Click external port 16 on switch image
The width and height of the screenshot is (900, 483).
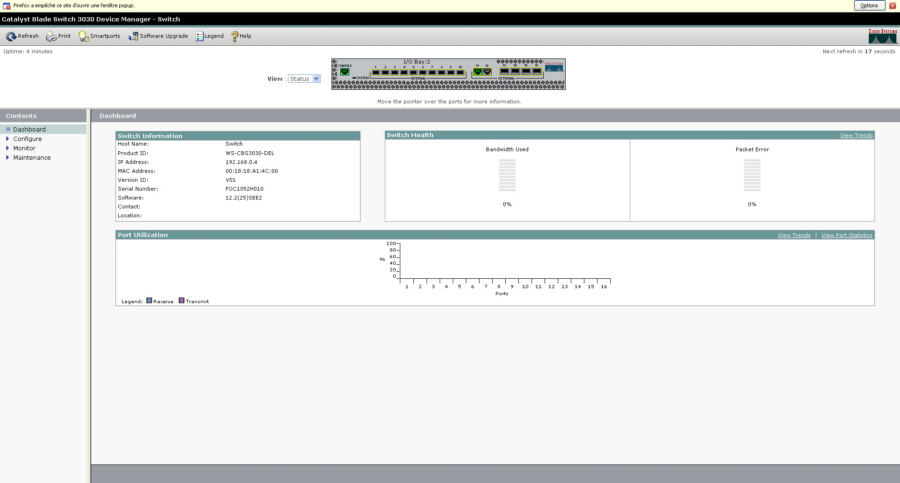pos(537,72)
